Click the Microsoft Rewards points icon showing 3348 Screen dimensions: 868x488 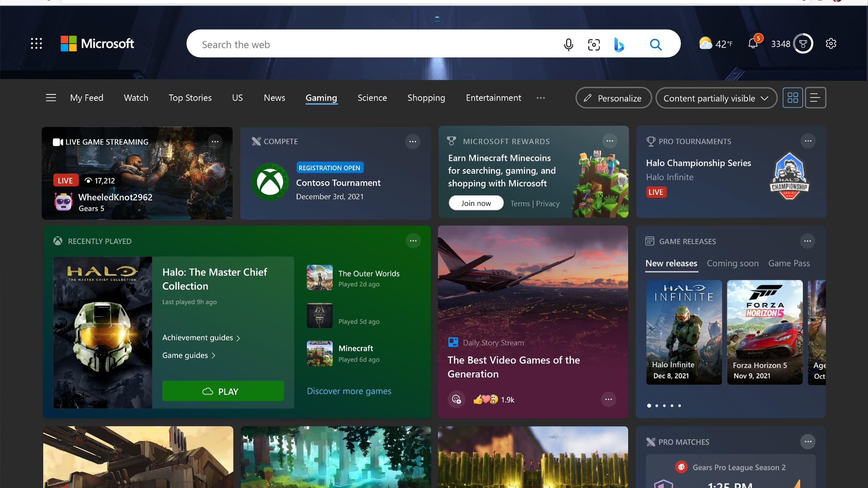pyautogui.click(x=803, y=43)
